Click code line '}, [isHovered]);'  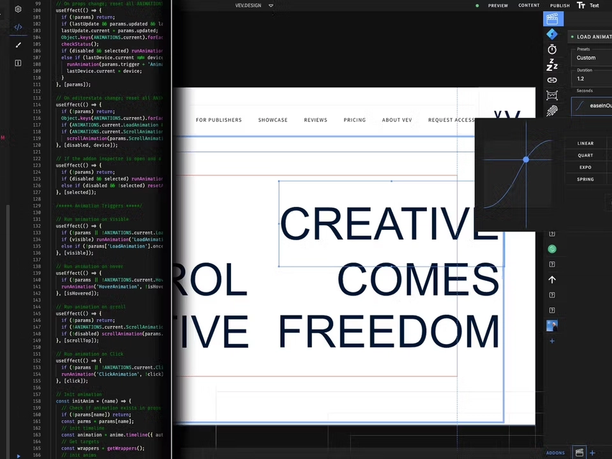click(x=77, y=293)
